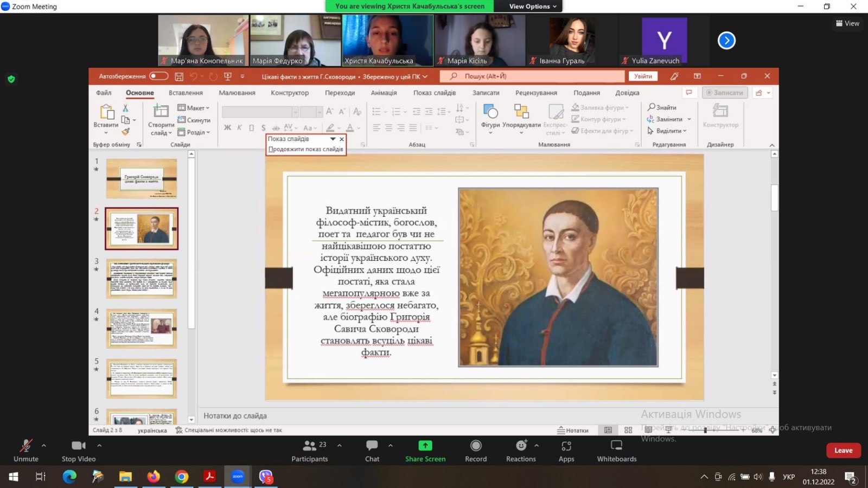Switch to normal view in the status bar
Image resolution: width=868 pixels, height=488 pixels.
tap(608, 430)
